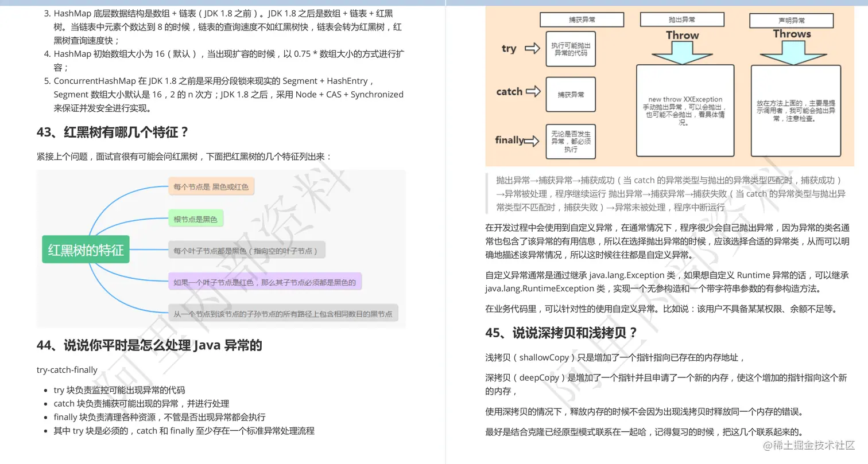Expand the 根节点是黑色 mind map branch
Viewport: 868px width, 464px height.
pos(195,218)
